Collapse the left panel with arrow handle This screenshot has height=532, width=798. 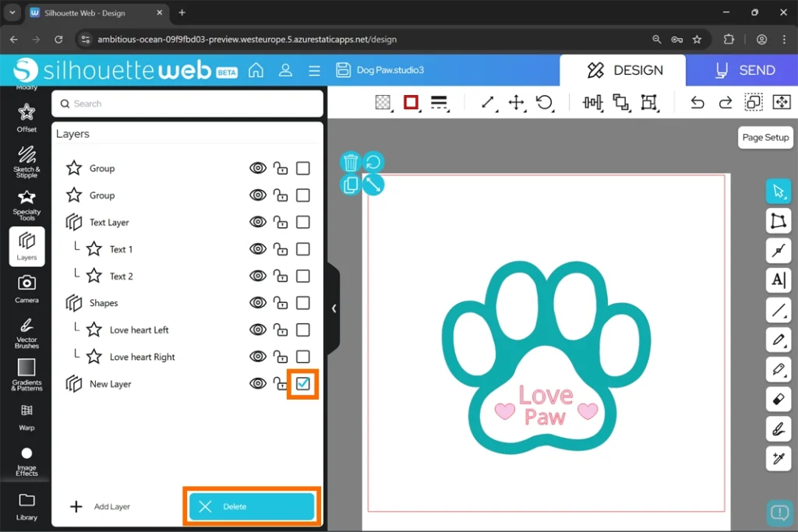click(334, 308)
